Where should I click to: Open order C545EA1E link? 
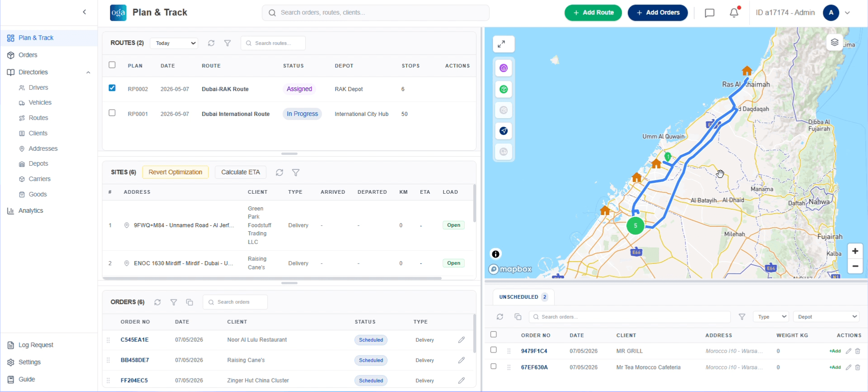click(x=134, y=340)
